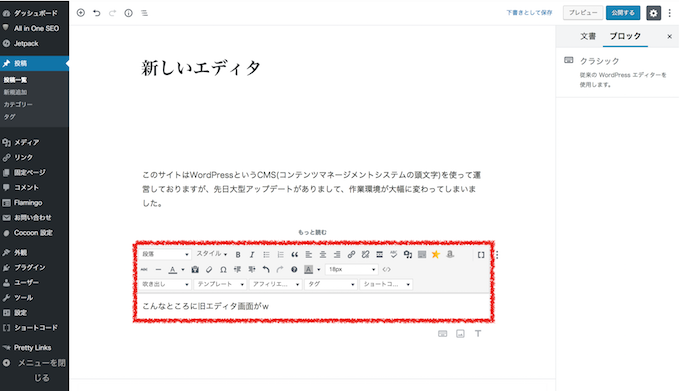Align text center
Viewport: 680px width, 391px height.
[x=323, y=254]
